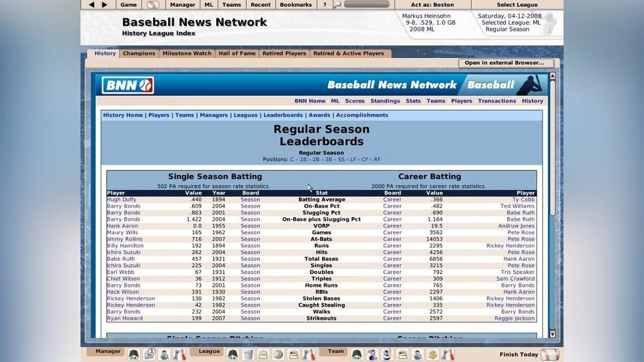
Task: Open the Bookmarks menu
Action: click(x=296, y=5)
